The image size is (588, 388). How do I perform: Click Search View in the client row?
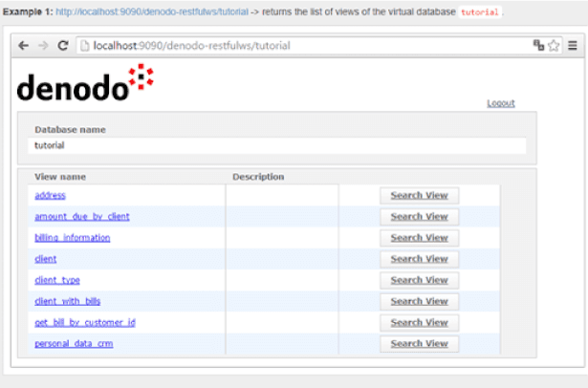click(x=420, y=259)
